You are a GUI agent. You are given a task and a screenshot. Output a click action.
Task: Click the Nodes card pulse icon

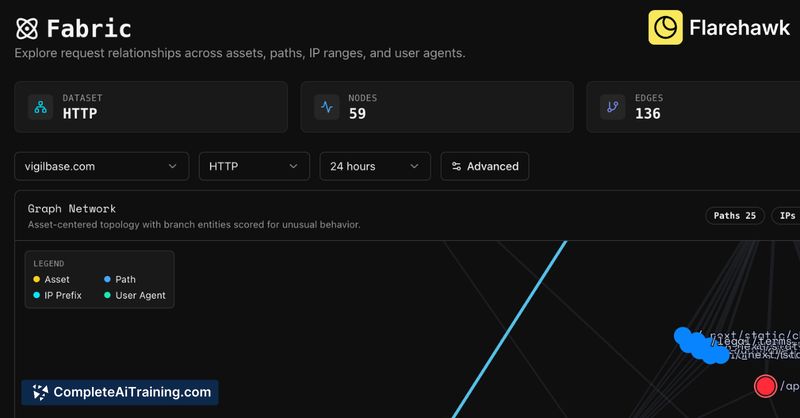click(x=327, y=107)
